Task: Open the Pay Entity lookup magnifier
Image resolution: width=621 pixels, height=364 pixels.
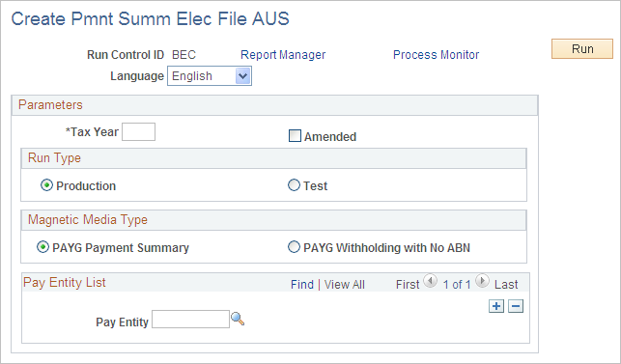Action: tap(238, 319)
